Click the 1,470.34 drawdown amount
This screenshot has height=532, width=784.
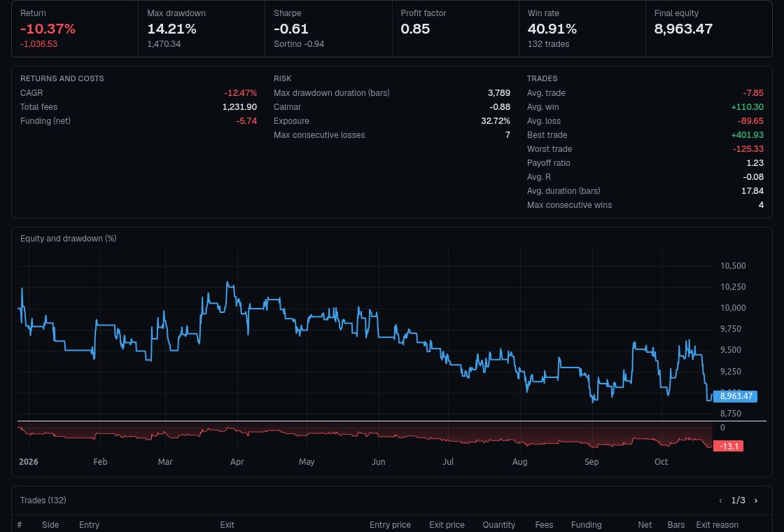164,44
